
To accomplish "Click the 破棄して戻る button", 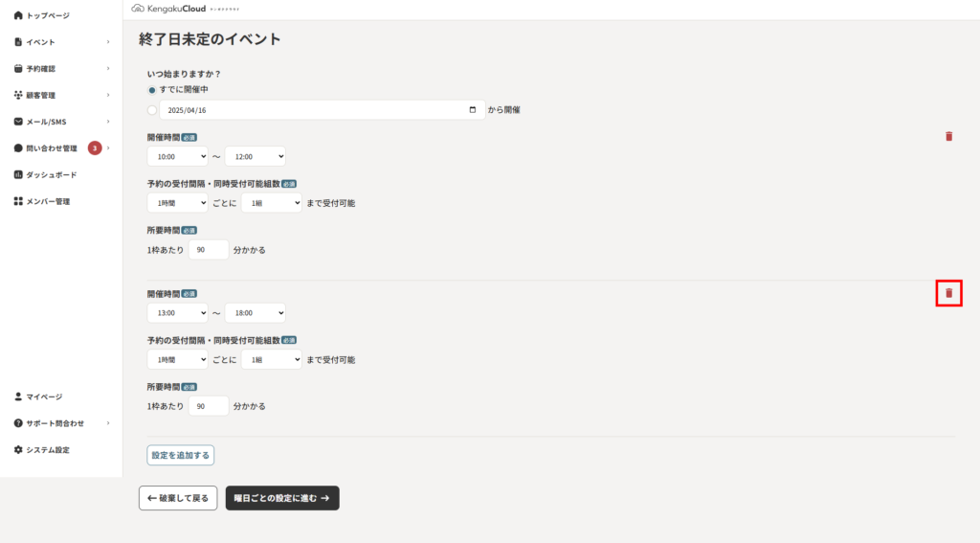I will tap(178, 498).
